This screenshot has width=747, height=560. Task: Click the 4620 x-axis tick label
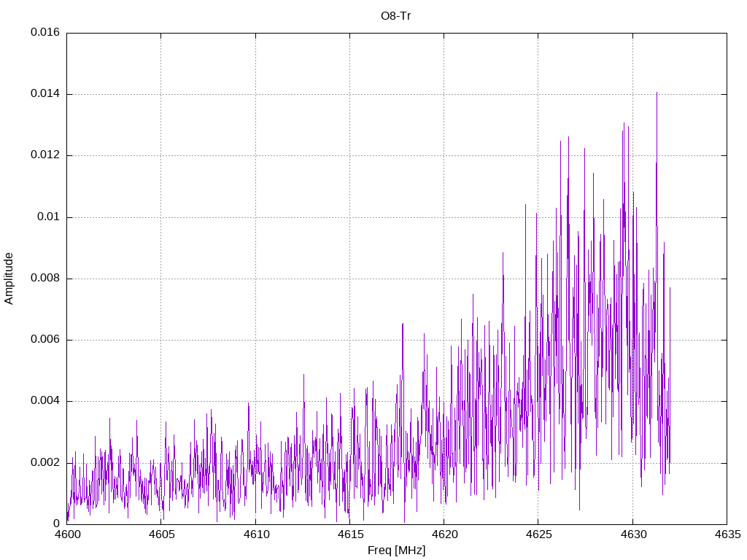click(444, 534)
